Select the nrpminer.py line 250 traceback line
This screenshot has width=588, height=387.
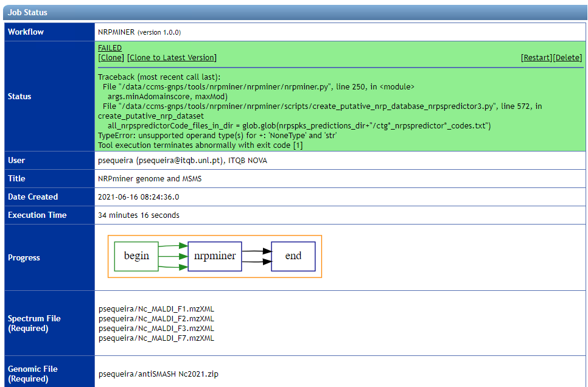258,87
